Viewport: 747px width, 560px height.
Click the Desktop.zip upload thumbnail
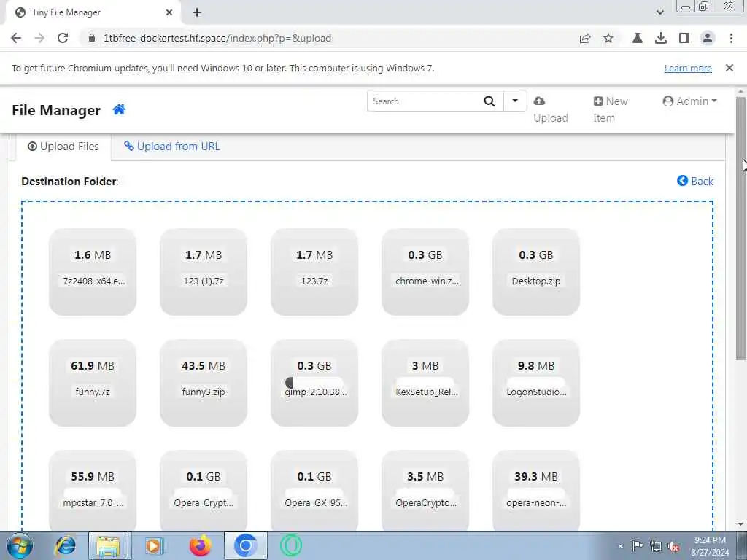[x=536, y=272]
